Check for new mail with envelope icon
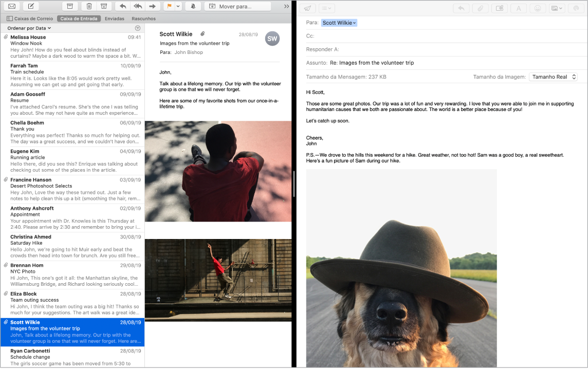The height and width of the screenshot is (369, 588). 11,7
